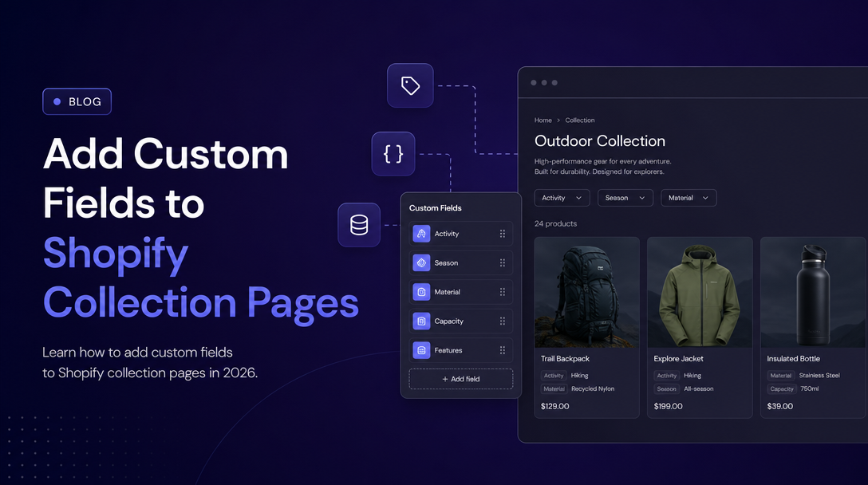This screenshot has height=485, width=868.
Task: Click the Collection breadcrumb link
Action: 579,120
